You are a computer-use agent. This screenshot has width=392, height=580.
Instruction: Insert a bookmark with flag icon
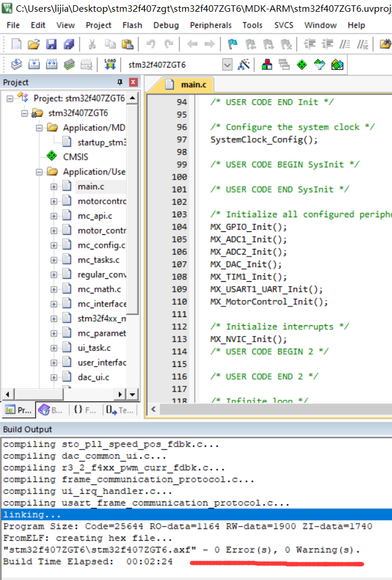point(232,45)
